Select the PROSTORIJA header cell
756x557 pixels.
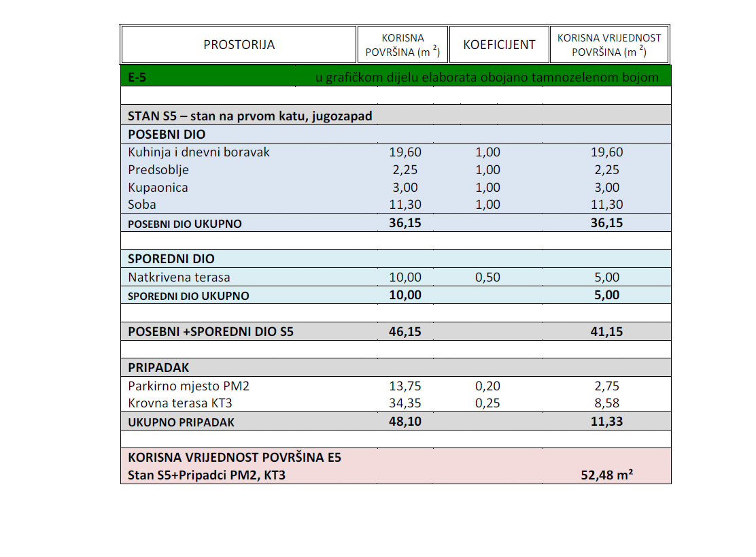click(239, 45)
